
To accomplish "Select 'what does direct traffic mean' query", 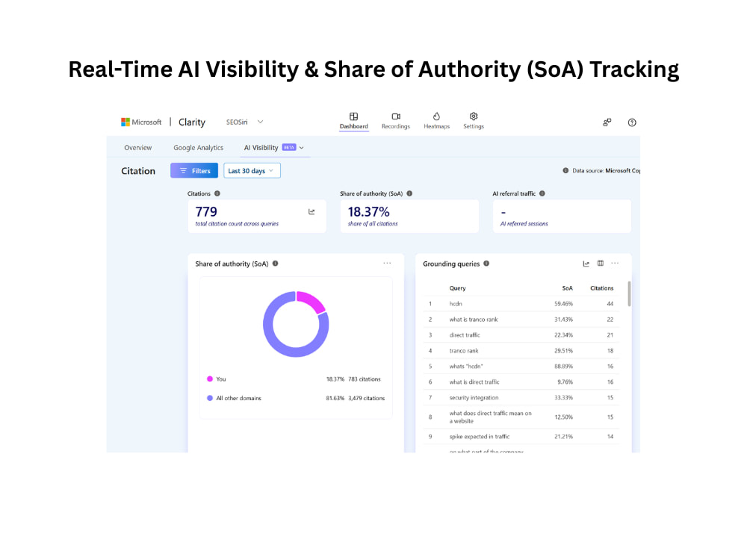I will pyautogui.click(x=521, y=417).
